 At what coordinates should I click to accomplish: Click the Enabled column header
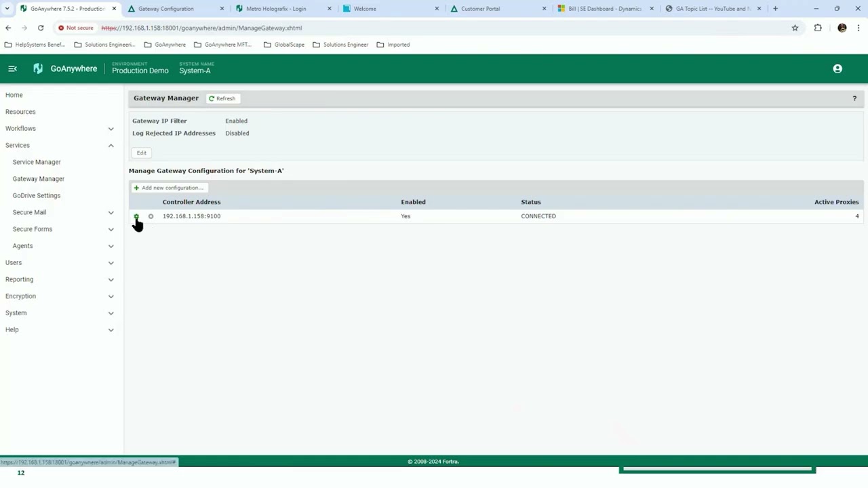click(x=413, y=202)
